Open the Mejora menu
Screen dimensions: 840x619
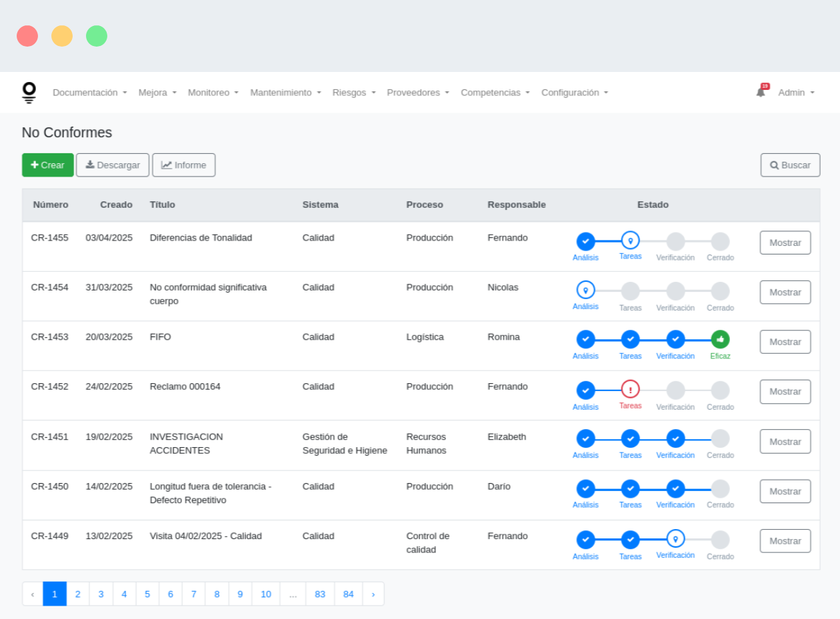157,93
